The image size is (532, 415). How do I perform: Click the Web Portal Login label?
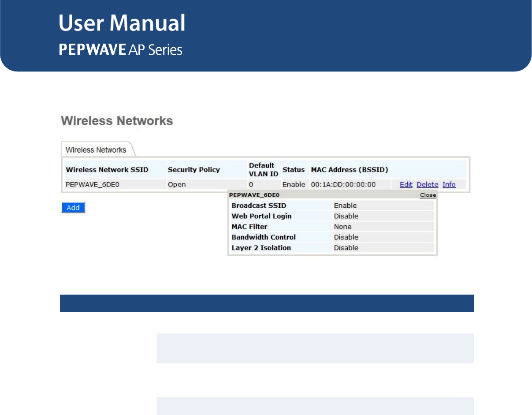click(261, 216)
